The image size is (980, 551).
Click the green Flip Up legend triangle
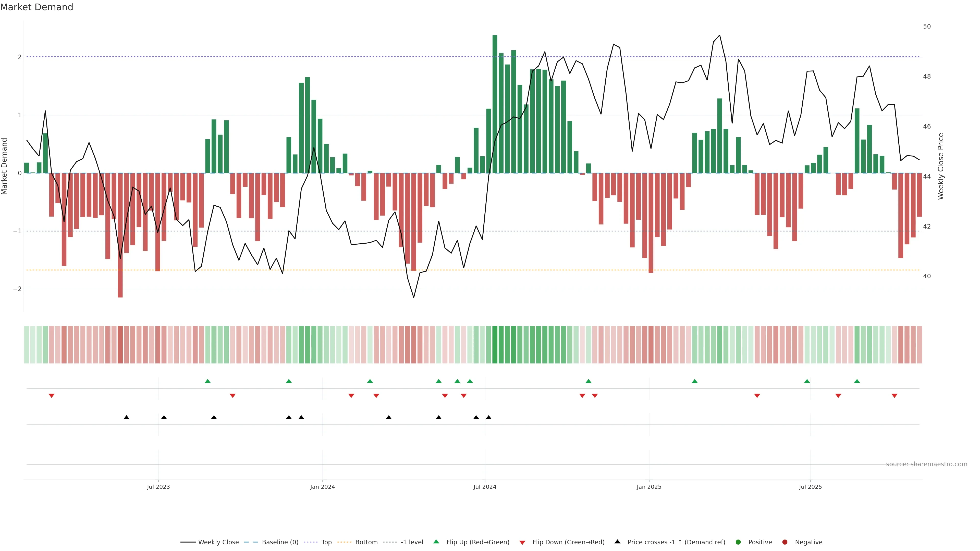[x=436, y=542]
